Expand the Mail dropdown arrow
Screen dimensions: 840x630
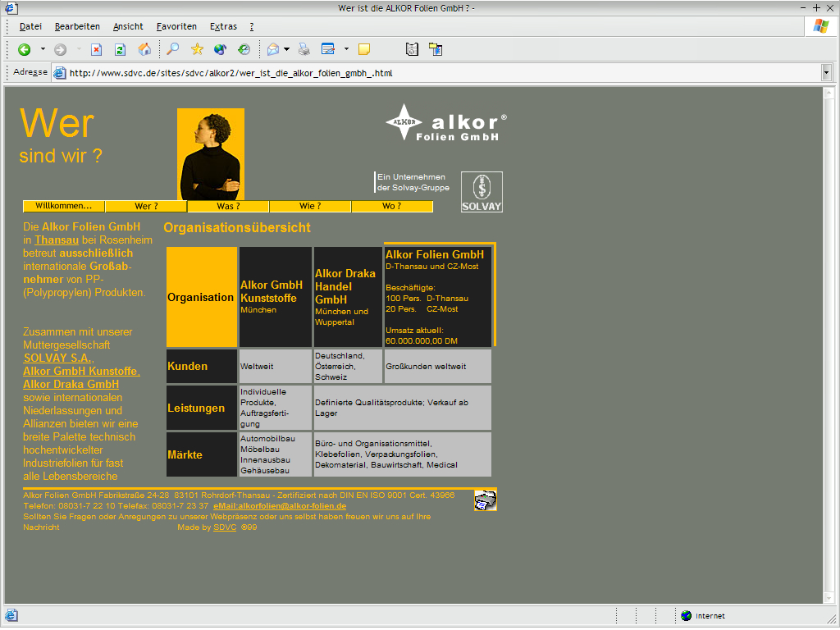coord(286,50)
